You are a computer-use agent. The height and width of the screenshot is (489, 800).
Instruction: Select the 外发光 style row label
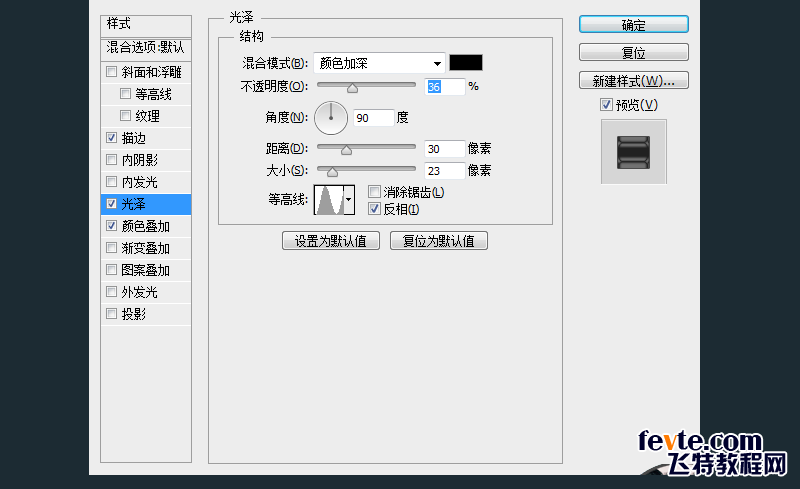(139, 292)
